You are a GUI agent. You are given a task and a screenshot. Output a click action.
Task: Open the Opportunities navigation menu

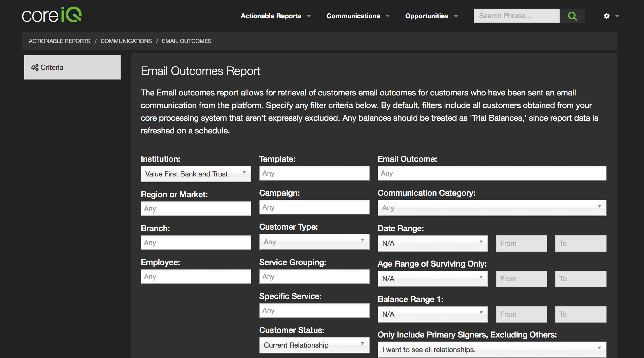(431, 16)
